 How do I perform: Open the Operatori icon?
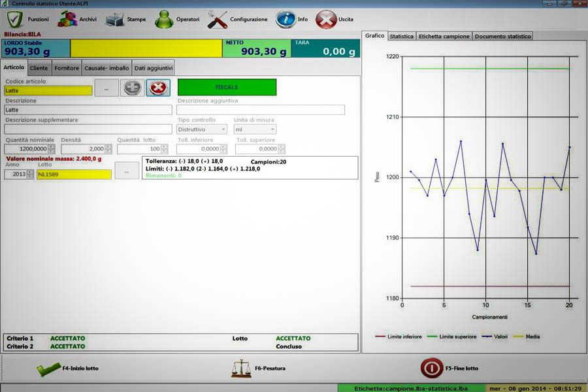[163, 19]
